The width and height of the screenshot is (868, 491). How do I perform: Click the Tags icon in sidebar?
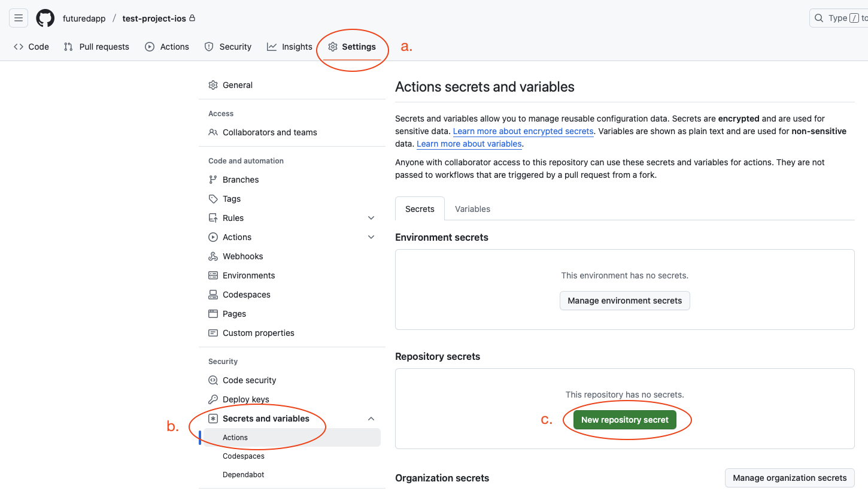[x=213, y=199]
